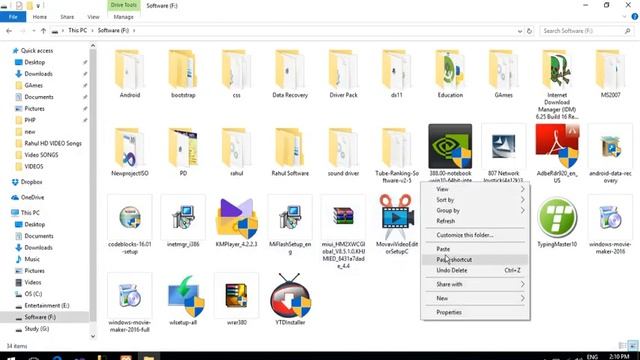Select the KMPlayer_4.2.2.3 installer
Screen dimensions: 640x360
(x=236, y=222)
